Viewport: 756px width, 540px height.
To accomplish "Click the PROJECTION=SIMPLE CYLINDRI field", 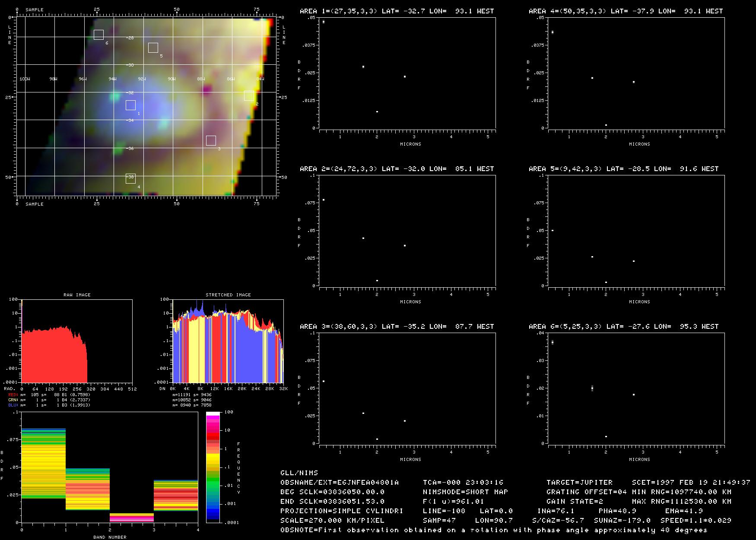I will point(342,511).
